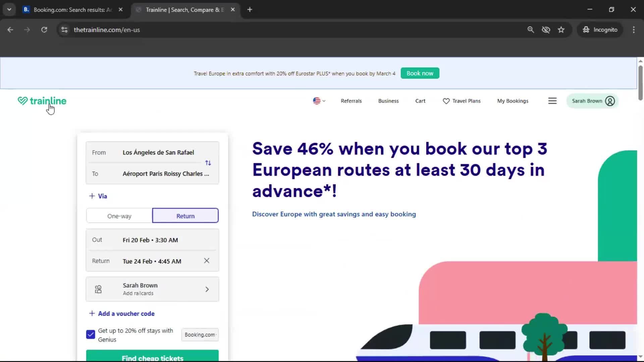Image resolution: width=644 pixels, height=362 pixels.
Task: Click the bookmark star in the address bar
Action: [x=561, y=29]
